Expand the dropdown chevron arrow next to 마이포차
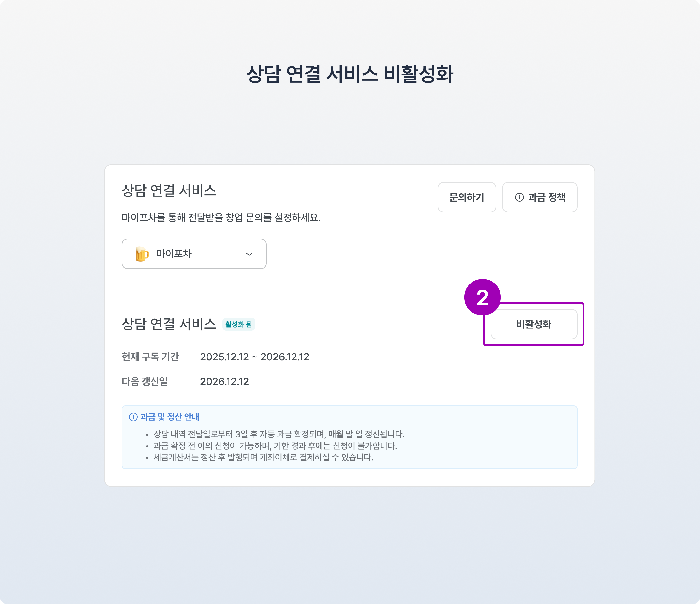The height and width of the screenshot is (604, 700). point(249,254)
